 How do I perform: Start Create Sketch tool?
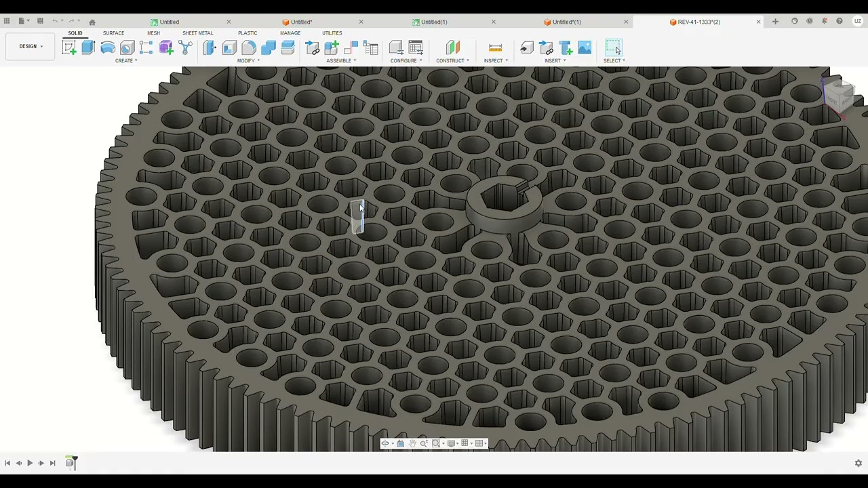[x=69, y=47]
